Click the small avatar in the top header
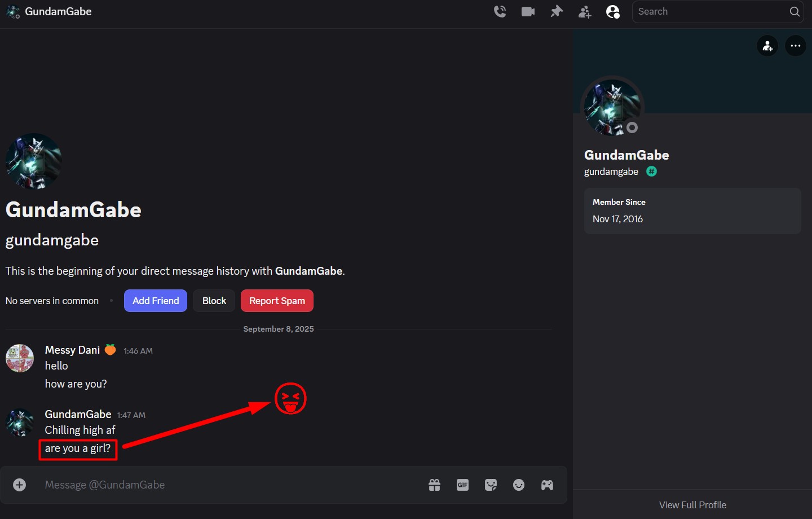Viewport: 812px width, 519px height. coord(13,11)
